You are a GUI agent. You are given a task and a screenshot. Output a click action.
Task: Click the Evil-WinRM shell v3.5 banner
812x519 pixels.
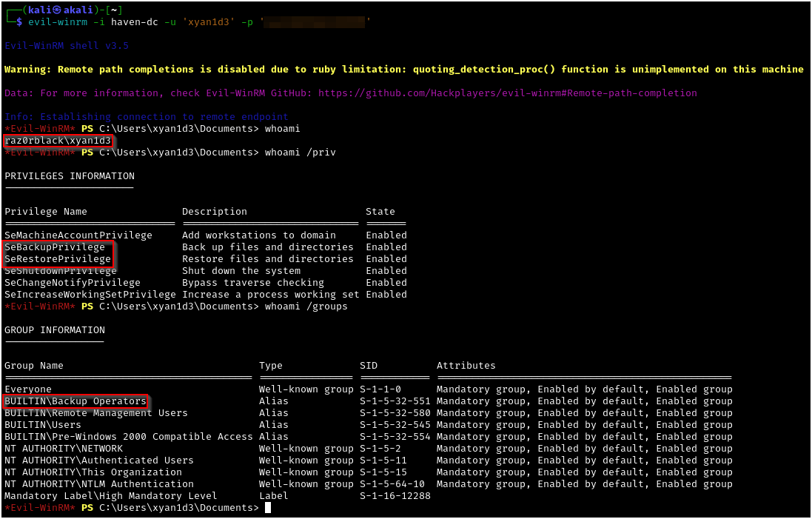(x=67, y=46)
